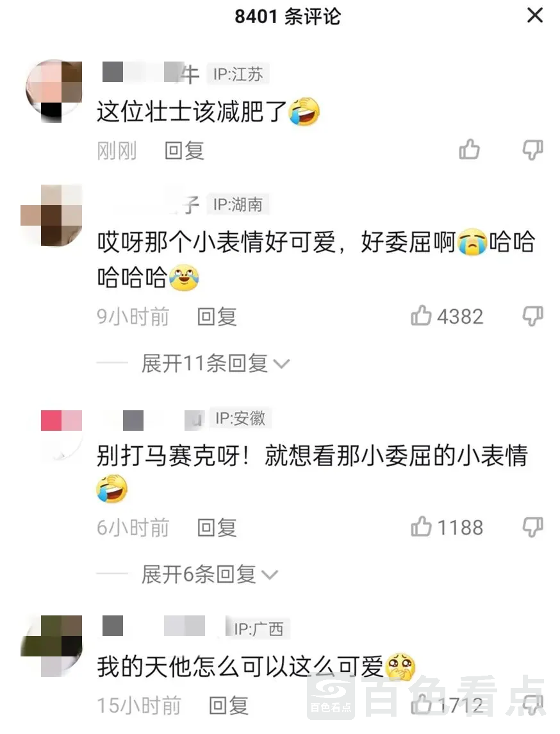560x734 pixels.
Task: Open the Guangxi commenter's avatar
Action: (x=51, y=646)
